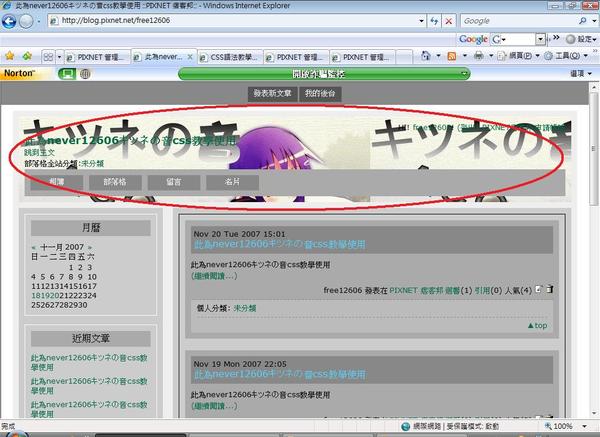Click the orange RSS feeds icon

(x=452, y=56)
